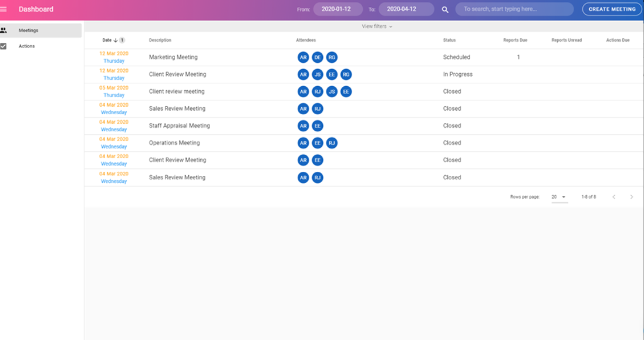Expand the View filters panel
Image resolution: width=644 pixels, height=340 pixels.
tap(376, 26)
